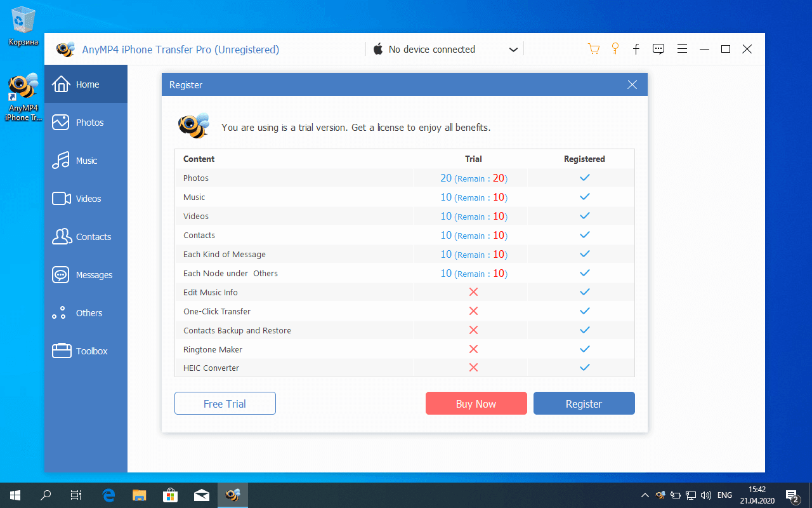Click the Content column header
Viewport: 812px width, 508px height.
click(x=199, y=159)
